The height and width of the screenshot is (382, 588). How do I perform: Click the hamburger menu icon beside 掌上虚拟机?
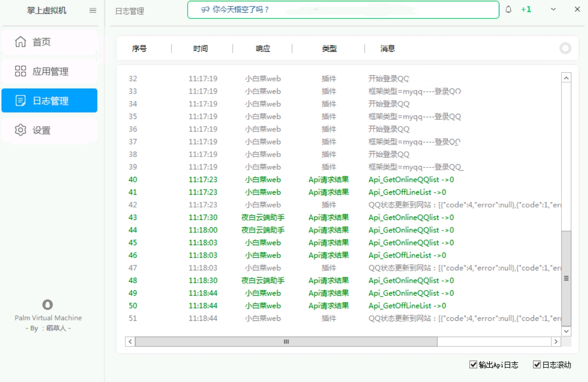coord(93,11)
